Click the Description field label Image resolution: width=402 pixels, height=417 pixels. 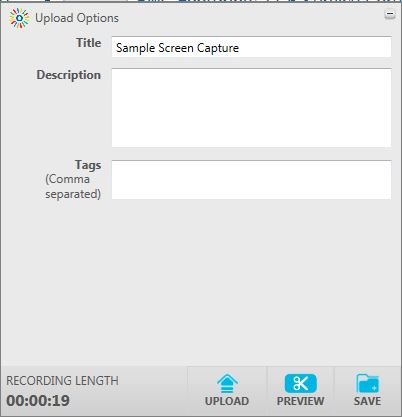(69, 75)
